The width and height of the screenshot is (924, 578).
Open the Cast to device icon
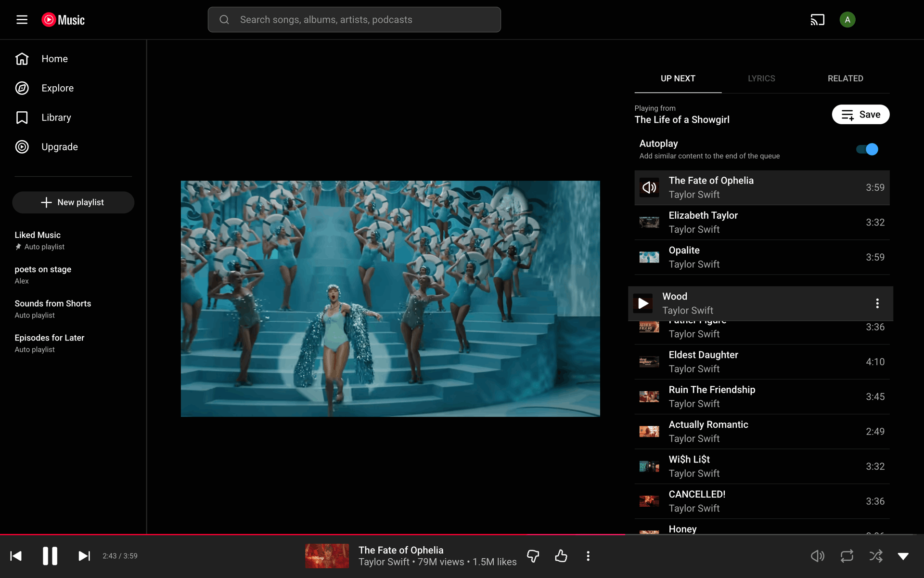817,20
